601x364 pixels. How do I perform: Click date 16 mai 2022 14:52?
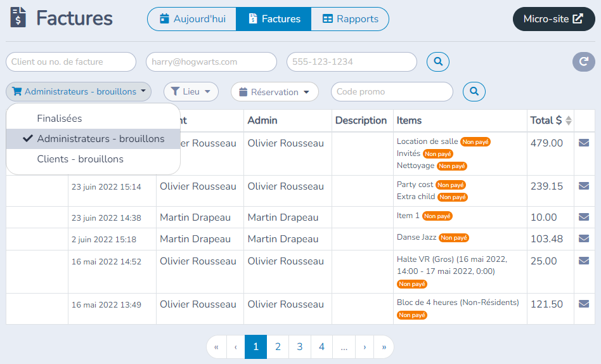coord(106,262)
